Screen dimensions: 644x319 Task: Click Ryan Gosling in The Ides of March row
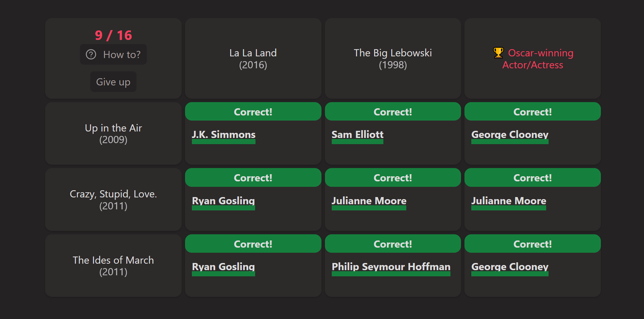(223, 267)
